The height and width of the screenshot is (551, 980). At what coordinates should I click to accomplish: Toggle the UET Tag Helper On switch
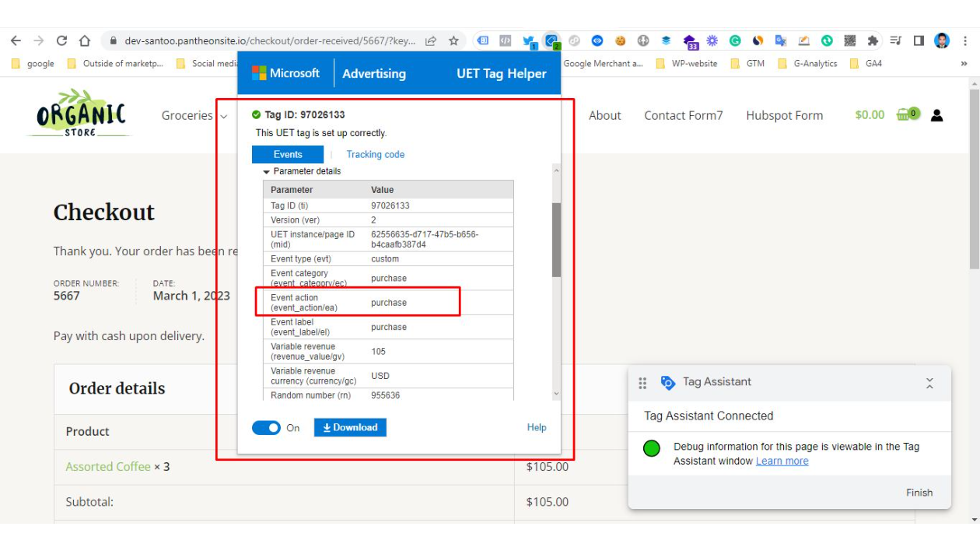tap(266, 428)
